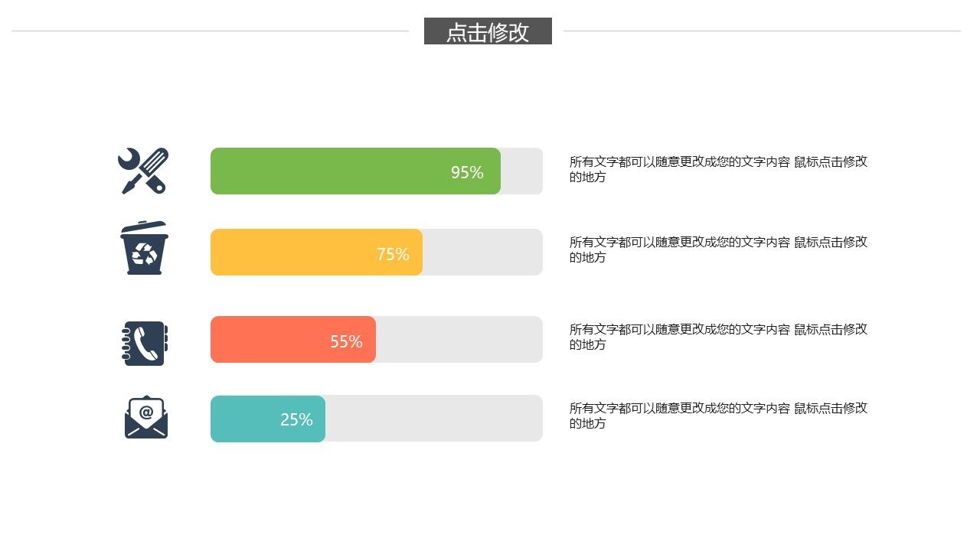The width and height of the screenshot is (980, 551).
Task: Select the green 95% progress bar
Action: (x=355, y=171)
